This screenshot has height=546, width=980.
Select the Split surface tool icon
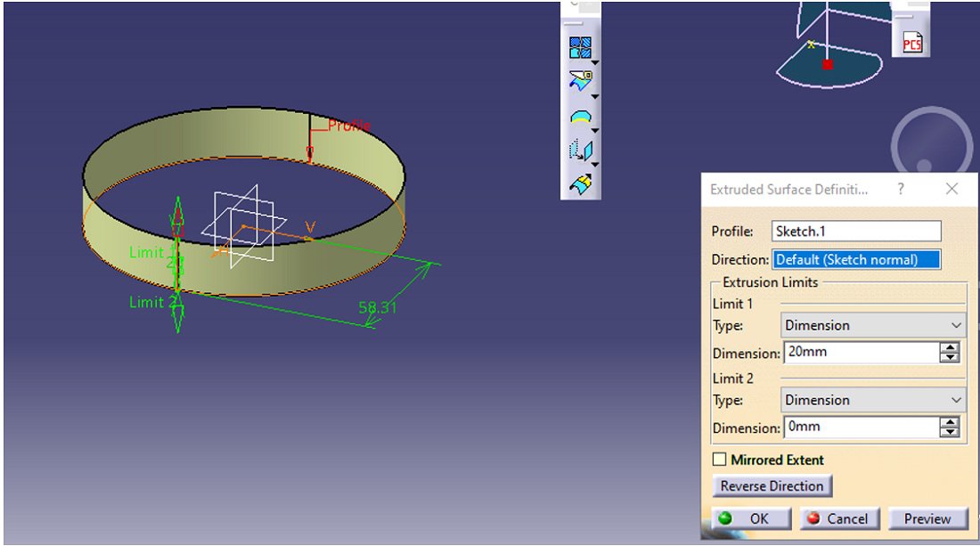pos(580,80)
